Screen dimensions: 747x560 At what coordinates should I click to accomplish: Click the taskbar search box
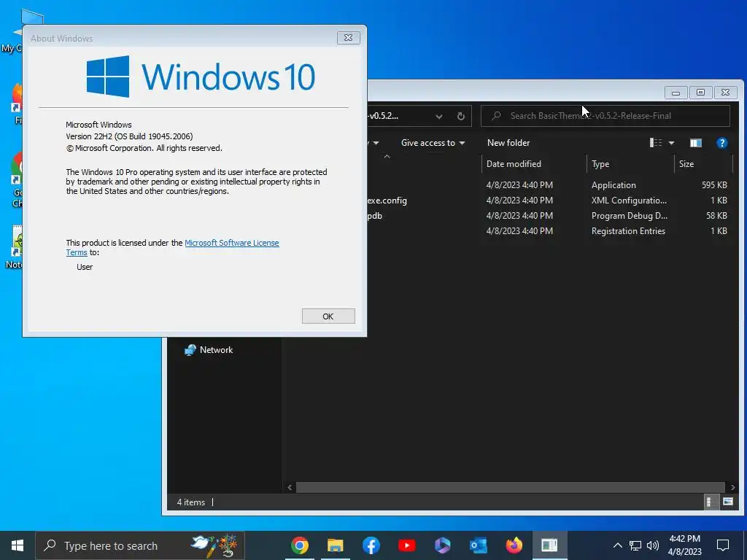(x=140, y=545)
